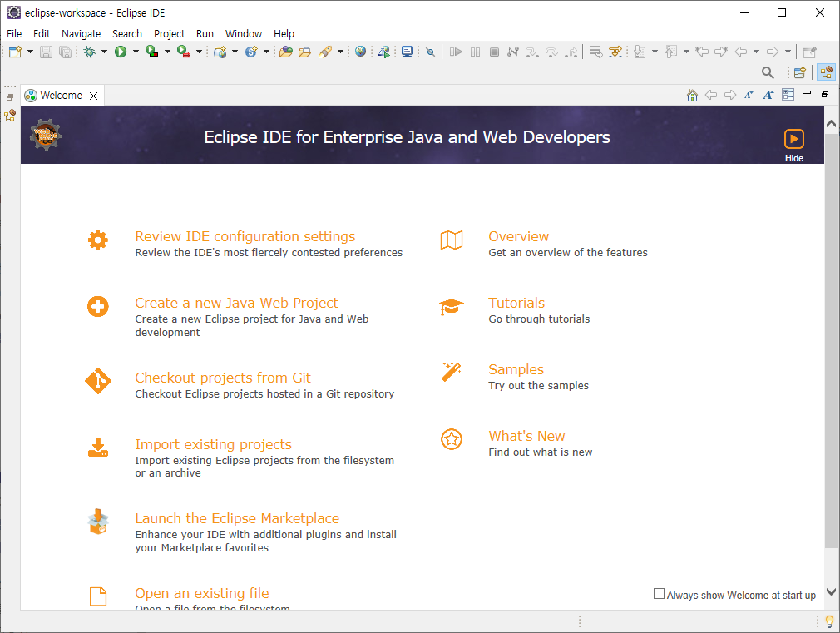840x633 pixels.
Task: Expand the Debug dropdown arrow
Action: pos(104,52)
